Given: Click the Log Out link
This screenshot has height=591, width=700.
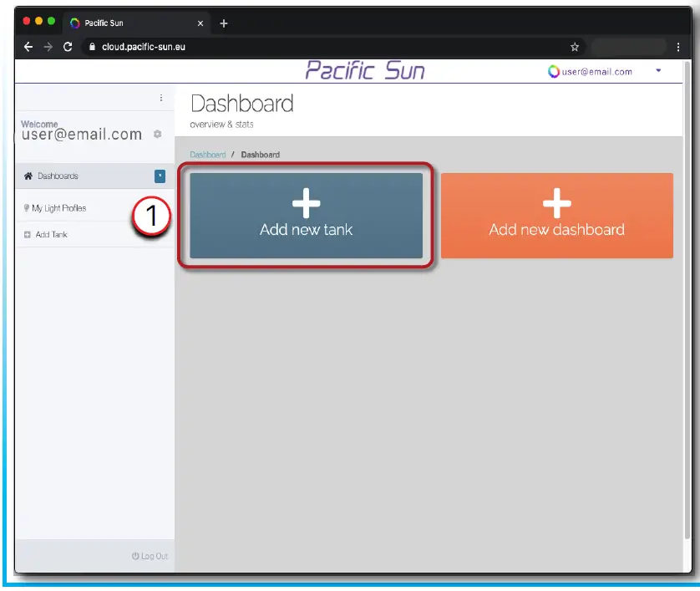Looking at the screenshot, I should pos(150,556).
